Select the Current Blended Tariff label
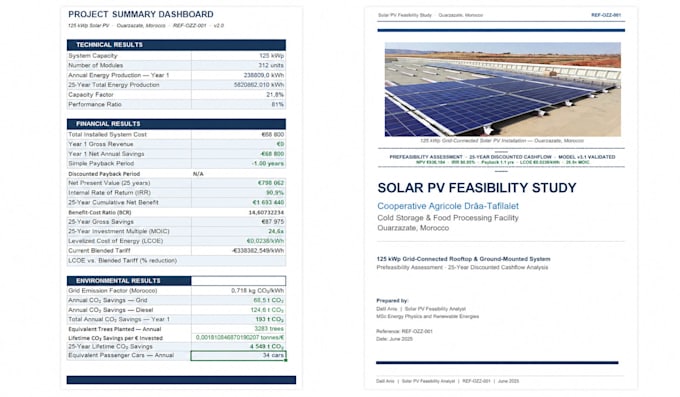The width and height of the screenshot is (680, 397). pos(99,250)
